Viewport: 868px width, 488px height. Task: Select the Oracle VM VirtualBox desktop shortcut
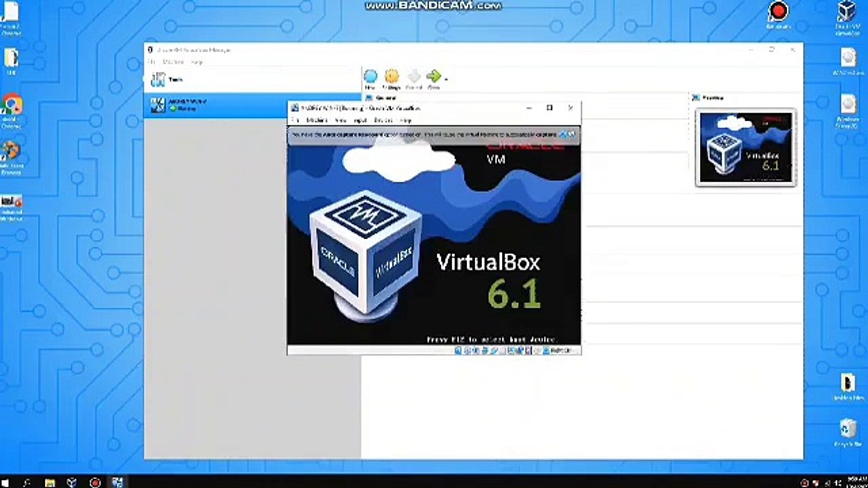click(x=847, y=18)
